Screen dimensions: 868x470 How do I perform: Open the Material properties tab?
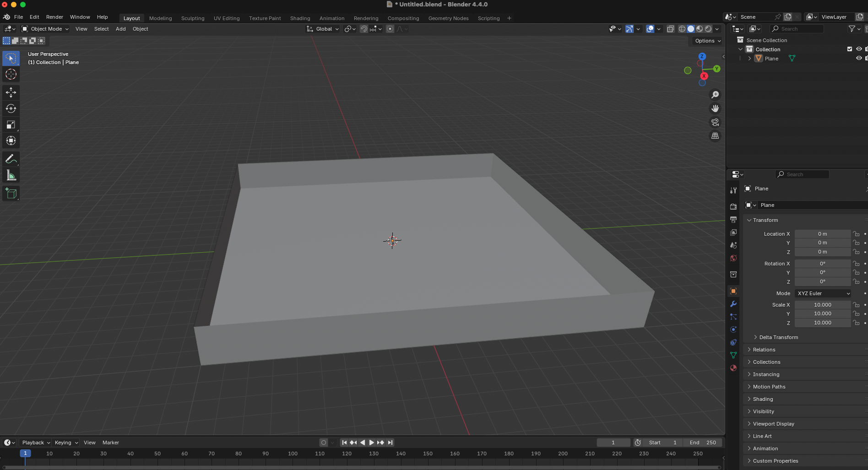[x=733, y=368]
